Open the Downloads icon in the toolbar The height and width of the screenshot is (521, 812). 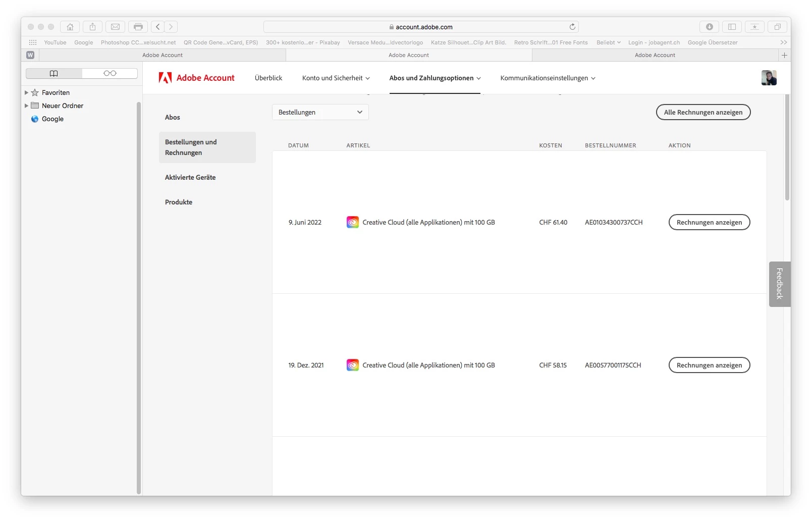pos(710,27)
